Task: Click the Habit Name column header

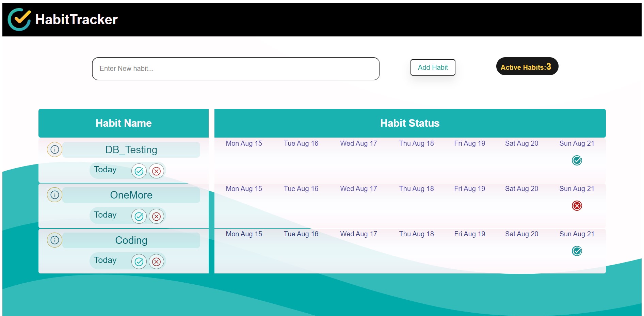Action: click(x=123, y=123)
